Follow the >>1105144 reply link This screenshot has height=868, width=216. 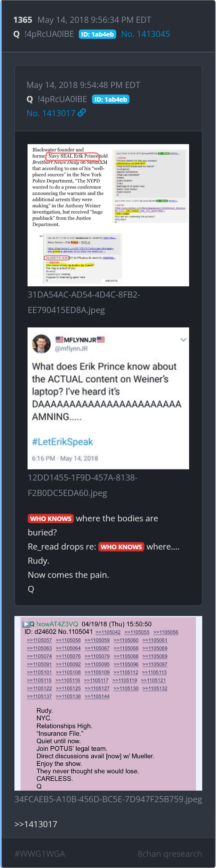[97, 696]
